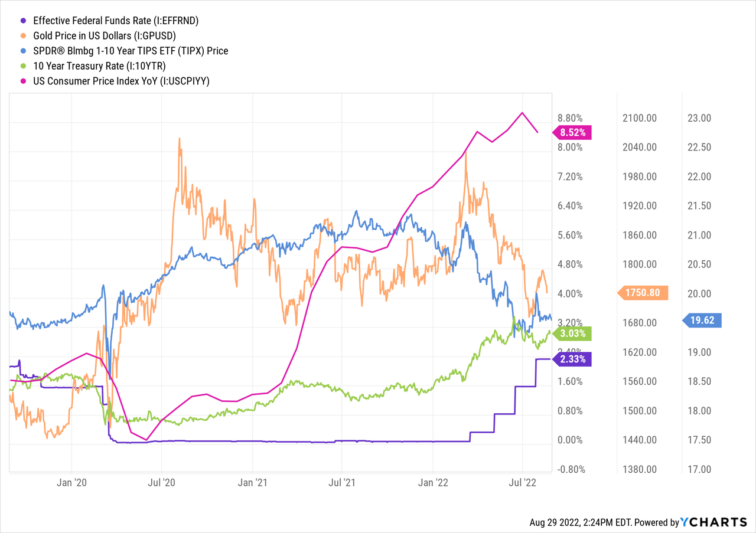Select the SPDR Blmbg 1-10 Year TIPS ETF label
The image size is (756, 533).
coord(131,51)
